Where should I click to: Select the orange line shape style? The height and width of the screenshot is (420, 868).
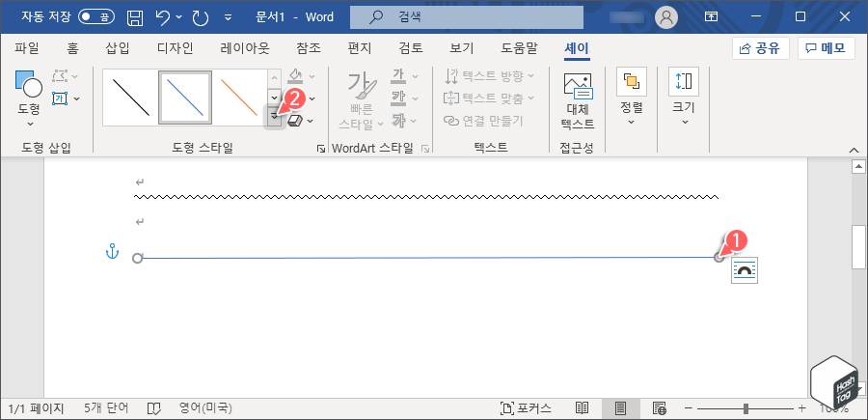(239, 97)
